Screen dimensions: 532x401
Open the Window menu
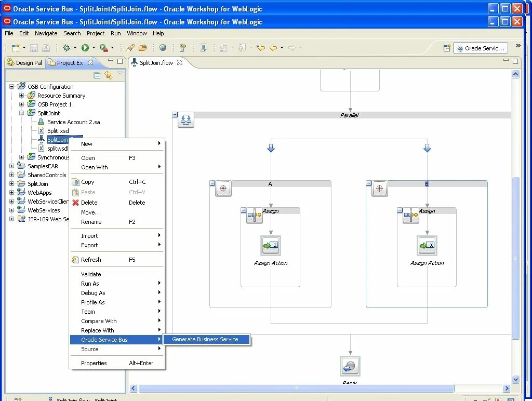click(x=137, y=33)
